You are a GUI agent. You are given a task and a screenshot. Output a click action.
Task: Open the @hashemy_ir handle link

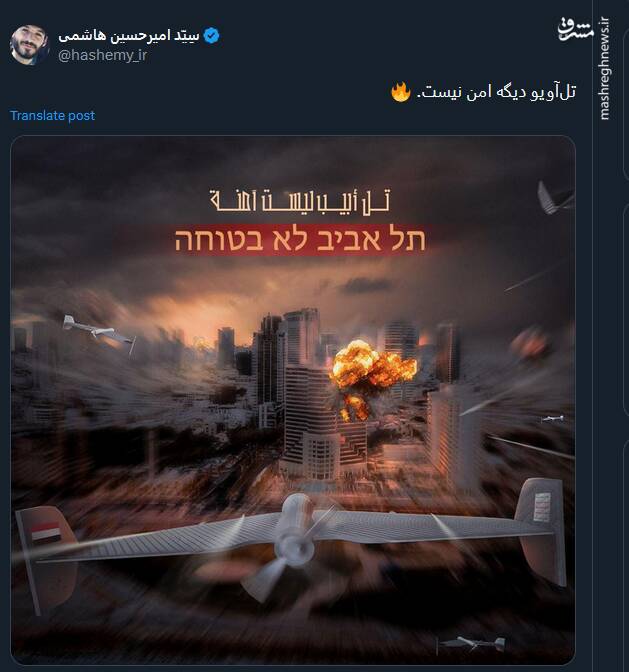[x=102, y=56]
